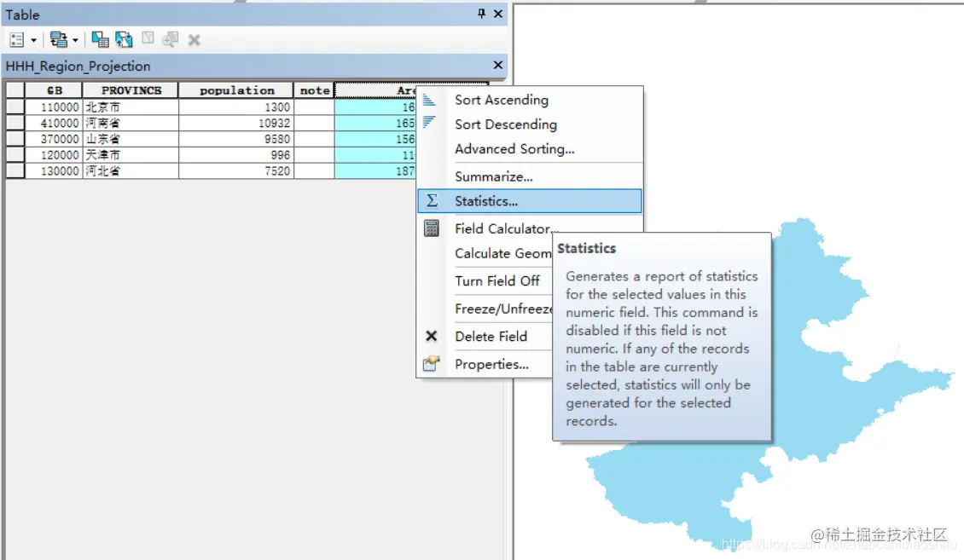Expand the Related Tables dropdown arrow

click(75, 41)
